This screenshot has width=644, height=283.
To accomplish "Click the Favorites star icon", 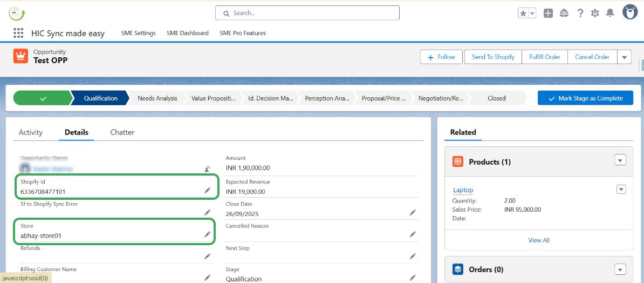I will (x=523, y=14).
